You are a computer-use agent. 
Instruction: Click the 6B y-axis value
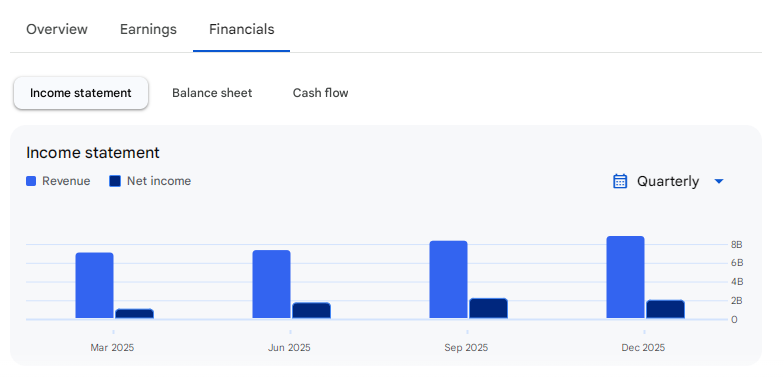[x=736, y=263]
